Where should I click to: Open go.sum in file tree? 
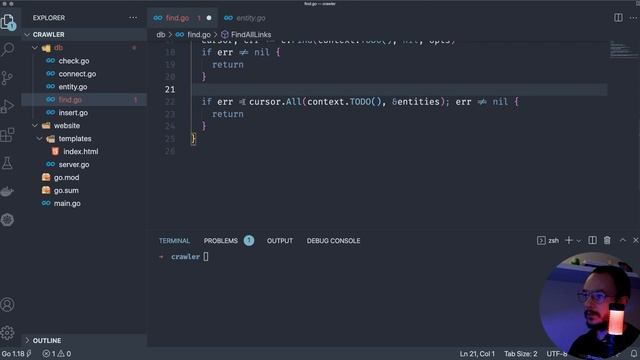(x=66, y=191)
